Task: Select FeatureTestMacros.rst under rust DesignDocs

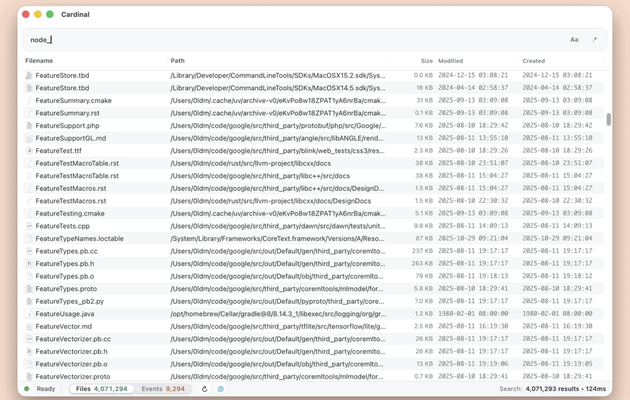Action: click(x=71, y=201)
